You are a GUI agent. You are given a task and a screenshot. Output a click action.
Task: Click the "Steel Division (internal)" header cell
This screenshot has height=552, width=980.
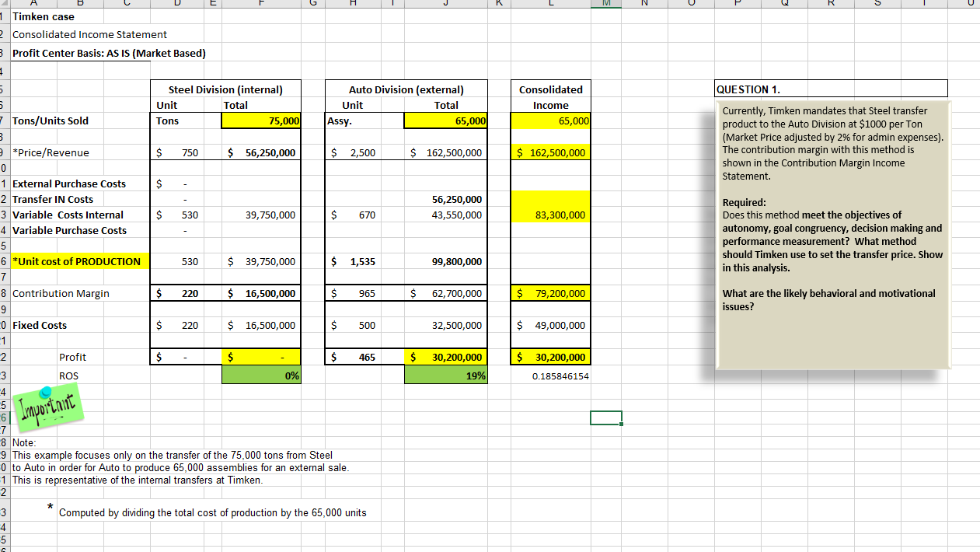225,89
